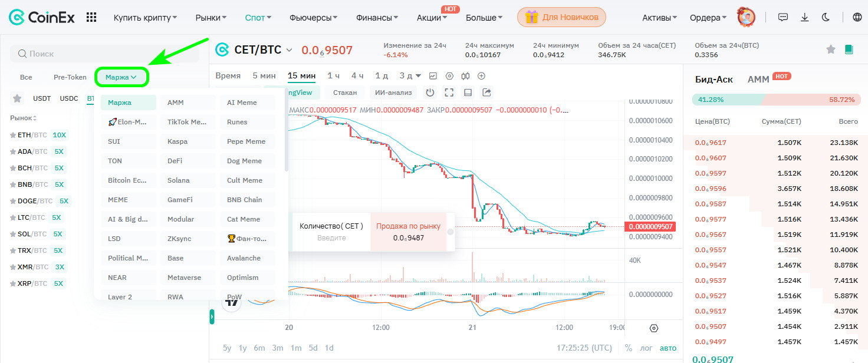The height and width of the screenshot is (363, 868).
Task: Switch to dark mode with moon icon
Action: 826,18
